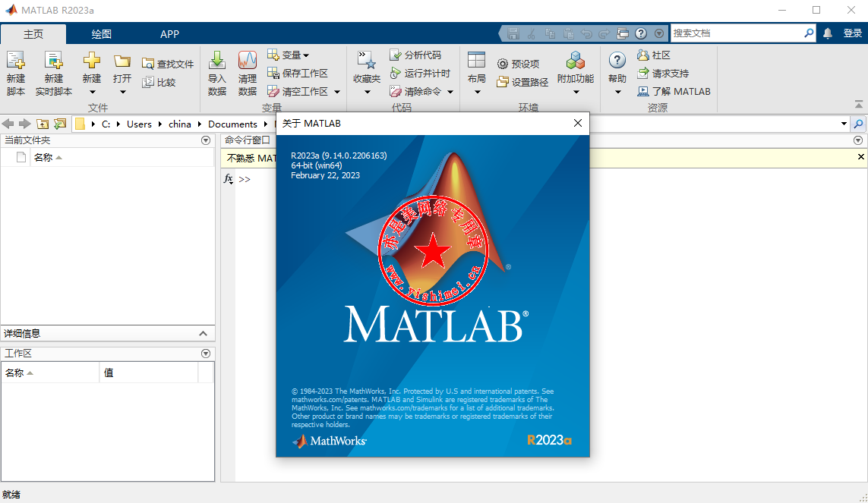
Task: Sort Current Folder by 名称 column
Action: (x=48, y=158)
